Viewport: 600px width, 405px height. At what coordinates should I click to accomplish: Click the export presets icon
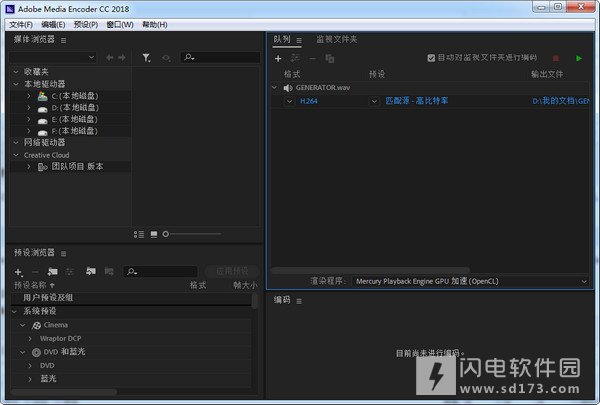109,271
